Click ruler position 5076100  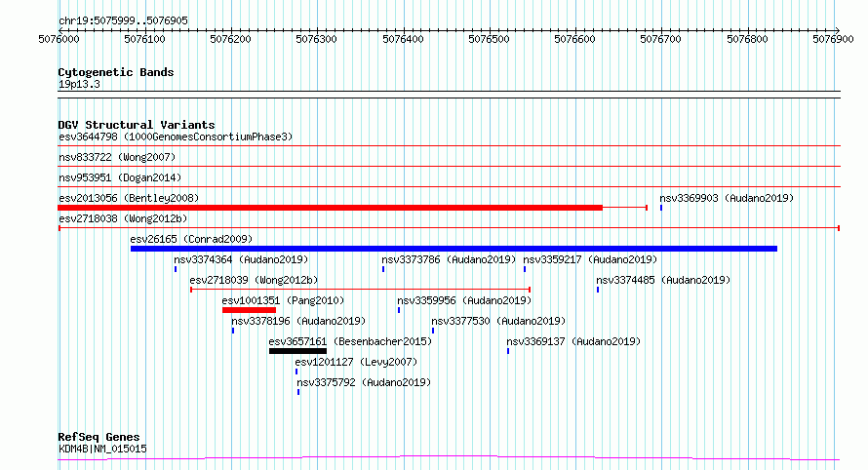click(144, 39)
